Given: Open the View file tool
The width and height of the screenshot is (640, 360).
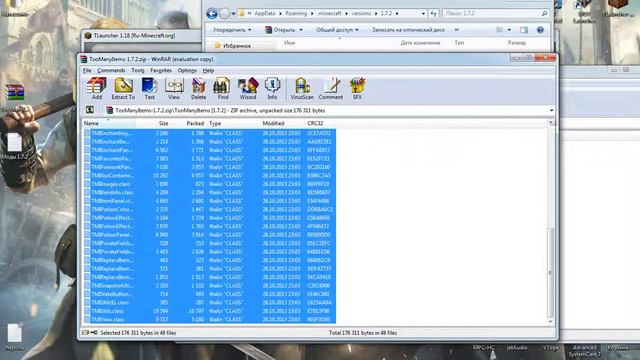Looking at the screenshot, I should (x=174, y=89).
